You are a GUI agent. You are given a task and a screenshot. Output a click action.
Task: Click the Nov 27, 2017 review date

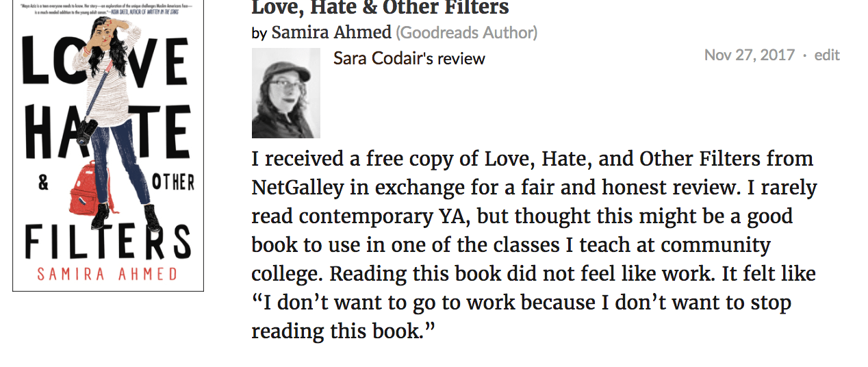tap(749, 55)
